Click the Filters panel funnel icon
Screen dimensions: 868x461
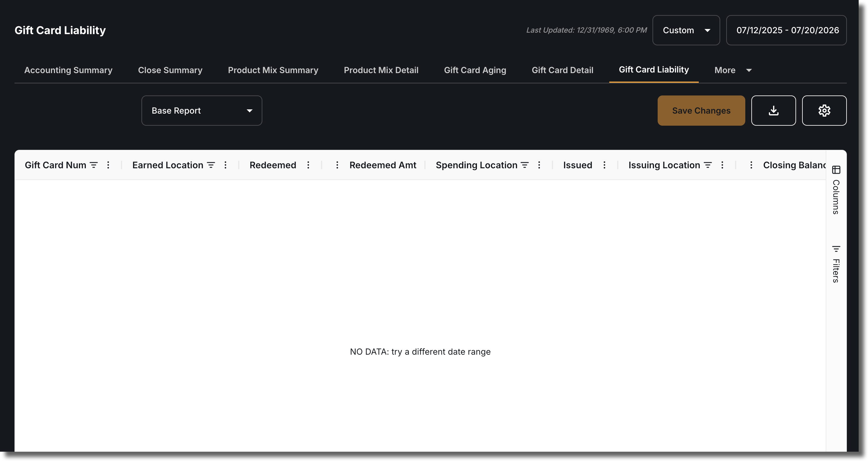tap(836, 249)
